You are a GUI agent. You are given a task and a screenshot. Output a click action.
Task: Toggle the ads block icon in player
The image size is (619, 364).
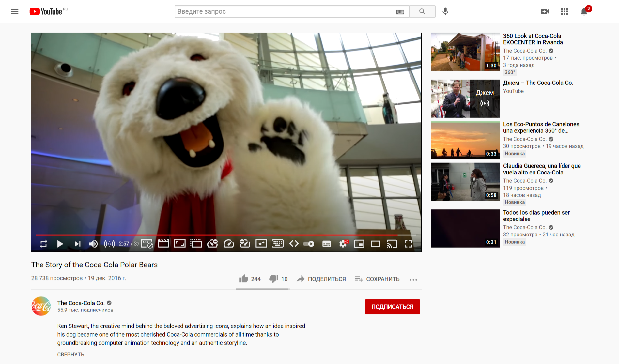[x=147, y=244]
